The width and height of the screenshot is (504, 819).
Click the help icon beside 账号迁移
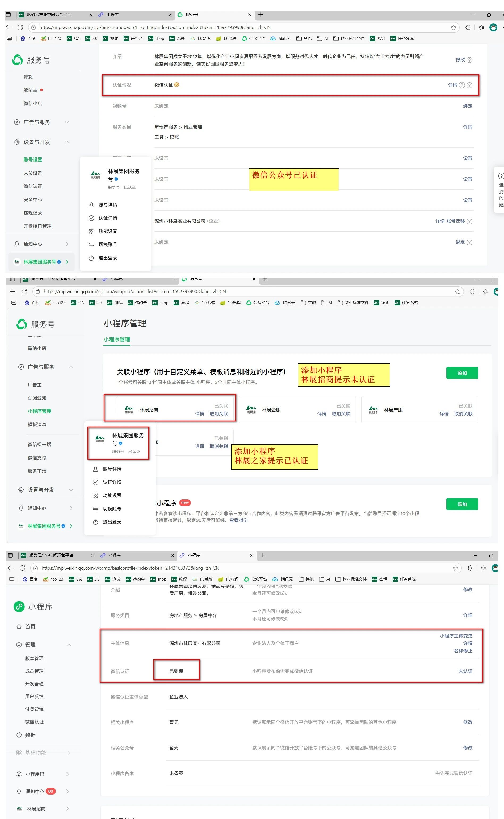(x=469, y=221)
